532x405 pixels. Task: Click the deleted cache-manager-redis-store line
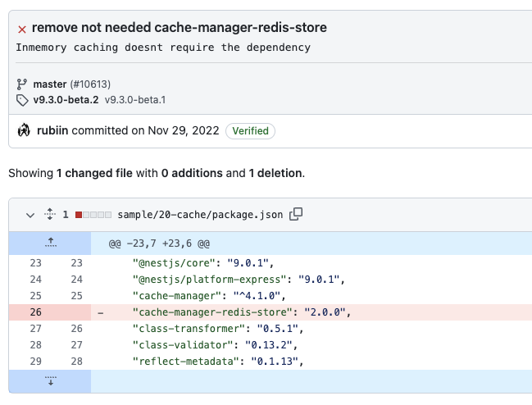(241, 312)
